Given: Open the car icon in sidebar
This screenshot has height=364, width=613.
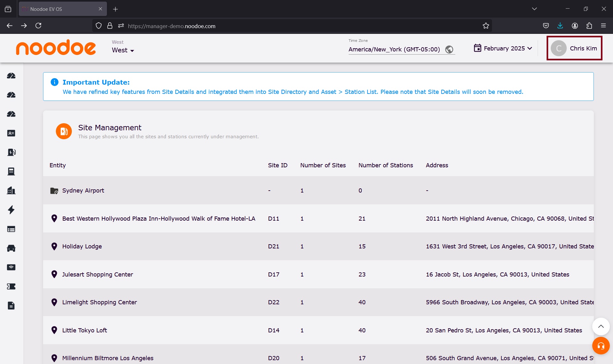Looking at the screenshot, I should [x=11, y=248].
